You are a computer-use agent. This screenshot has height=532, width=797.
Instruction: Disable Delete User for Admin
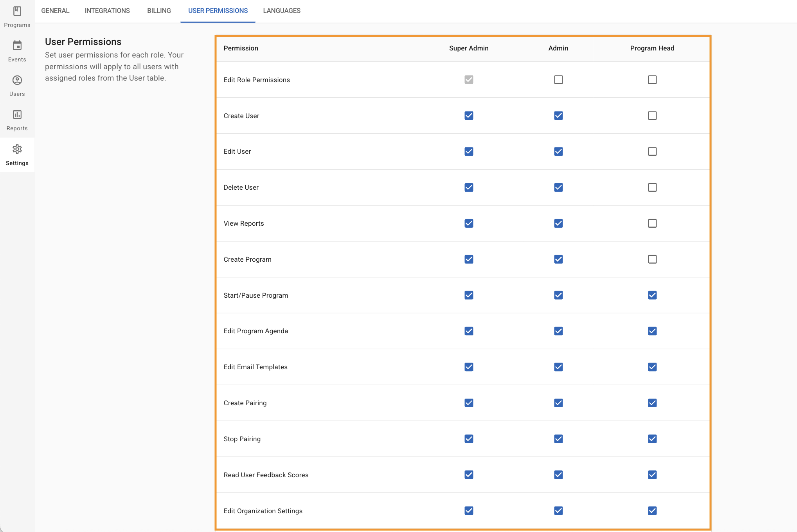tap(558, 187)
